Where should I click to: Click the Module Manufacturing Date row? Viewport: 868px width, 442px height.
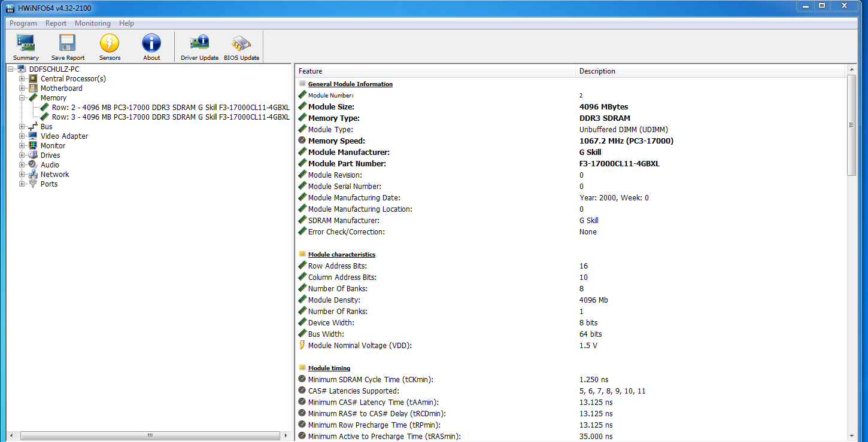(572, 198)
